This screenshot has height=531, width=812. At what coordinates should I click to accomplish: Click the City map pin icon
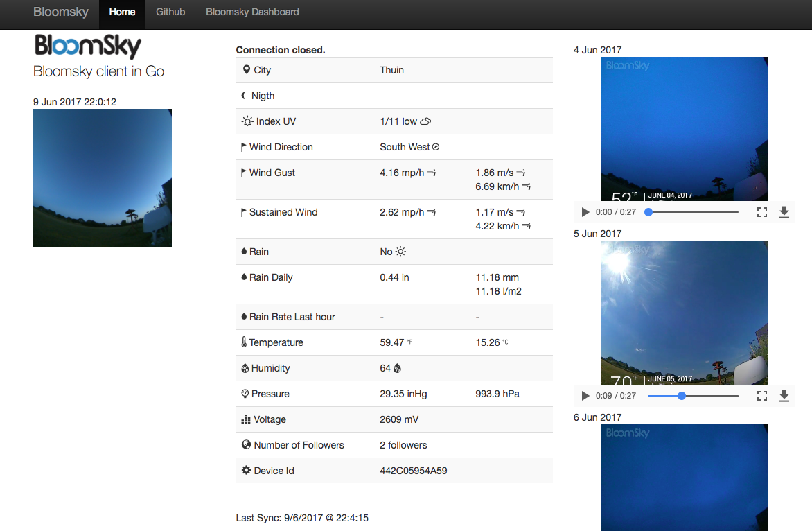click(x=247, y=69)
